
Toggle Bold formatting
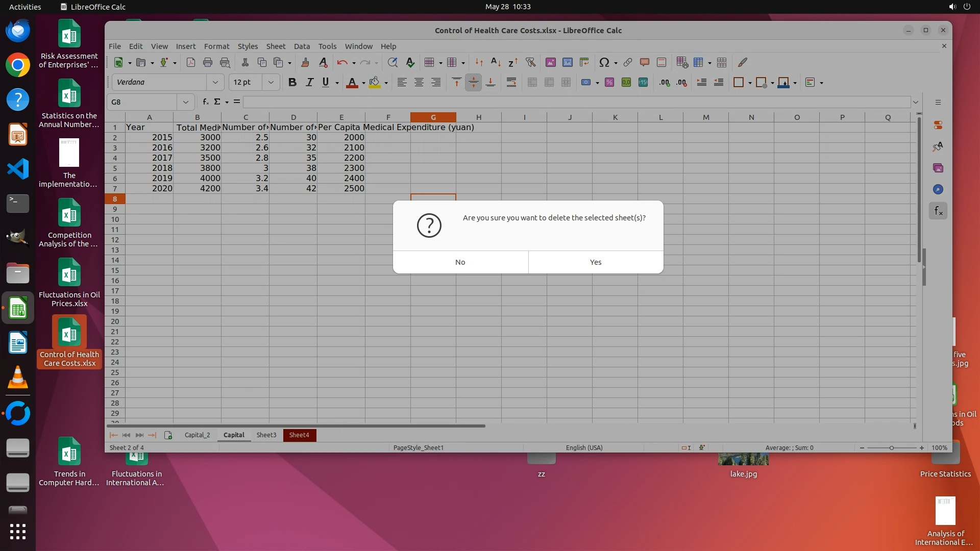(x=292, y=82)
